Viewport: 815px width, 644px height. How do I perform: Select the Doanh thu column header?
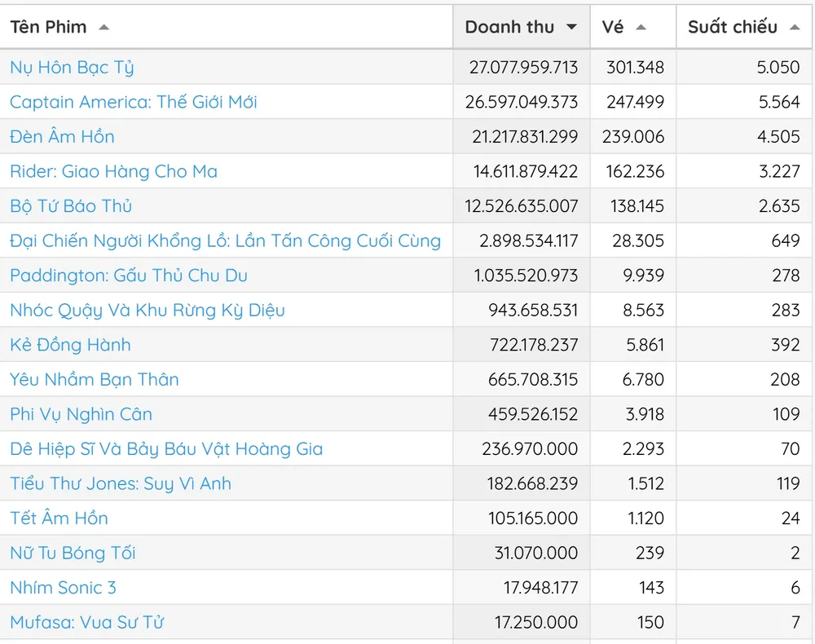[509, 27]
